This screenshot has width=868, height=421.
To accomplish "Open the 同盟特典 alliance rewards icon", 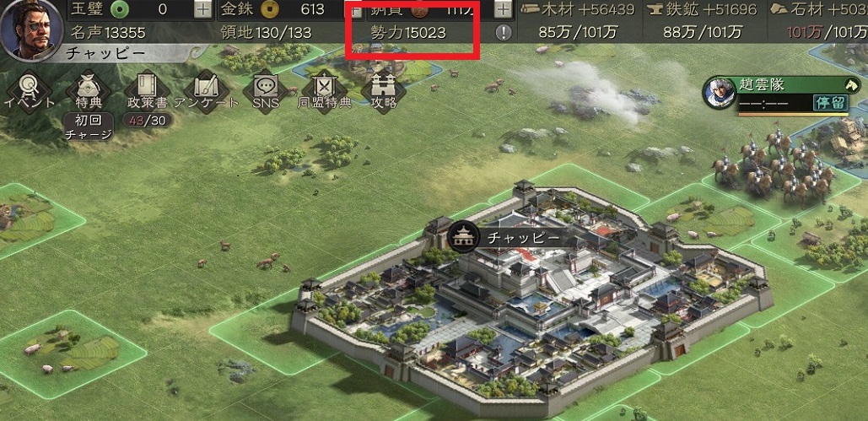I will [325, 91].
